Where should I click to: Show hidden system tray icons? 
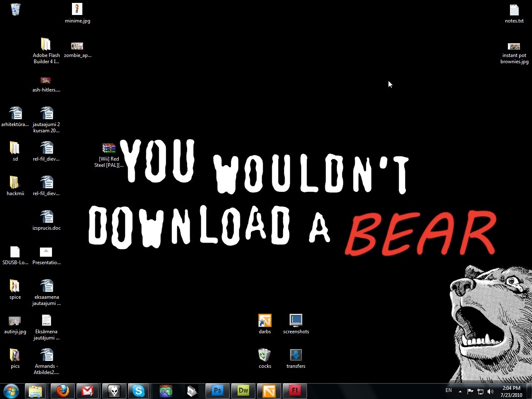tap(460, 391)
